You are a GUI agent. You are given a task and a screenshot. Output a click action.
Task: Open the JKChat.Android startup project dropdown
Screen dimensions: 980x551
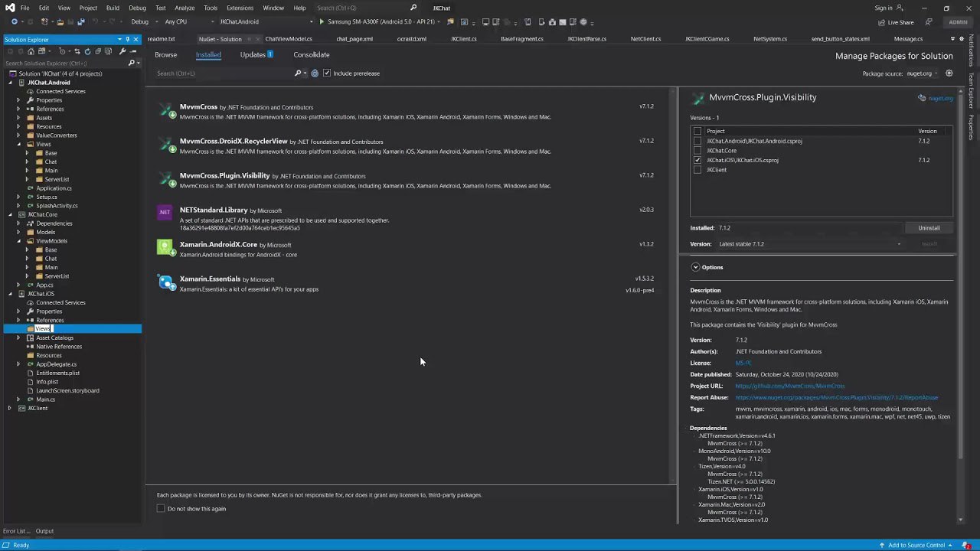(x=266, y=21)
